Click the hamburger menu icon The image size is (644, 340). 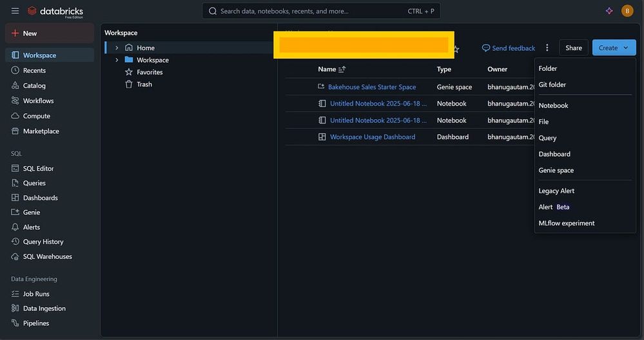15,11
